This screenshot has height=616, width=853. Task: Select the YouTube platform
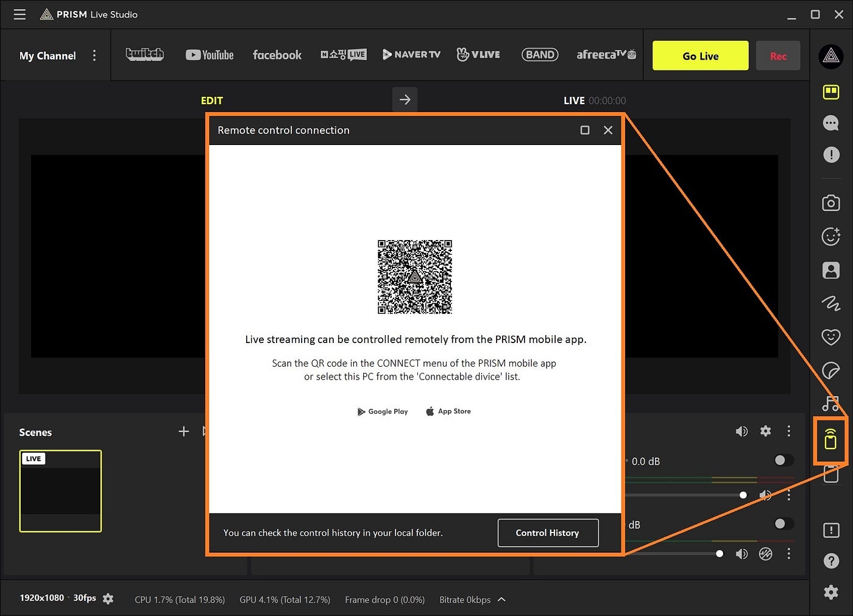[x=210, y=55]
